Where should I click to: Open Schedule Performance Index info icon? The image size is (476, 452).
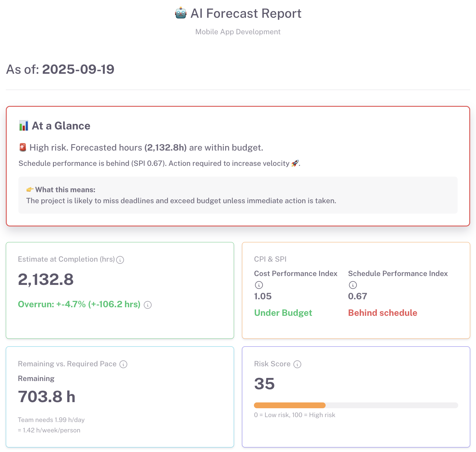353,285
